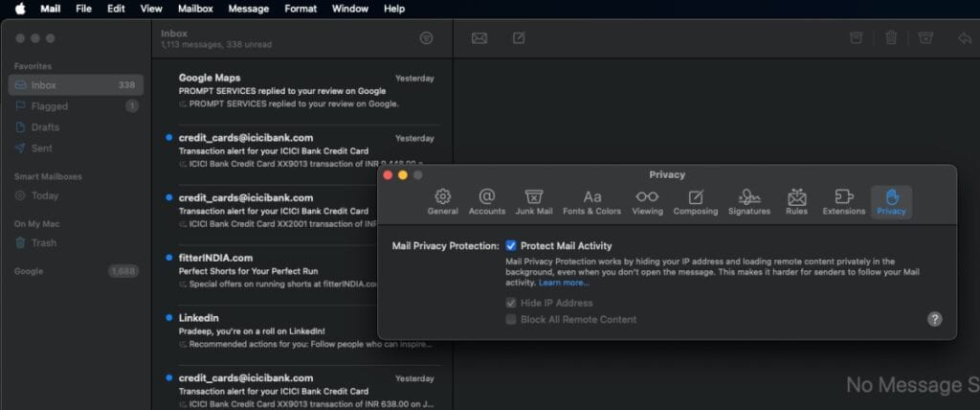Open the Extensions preferences tab

(x=844, y=202)
